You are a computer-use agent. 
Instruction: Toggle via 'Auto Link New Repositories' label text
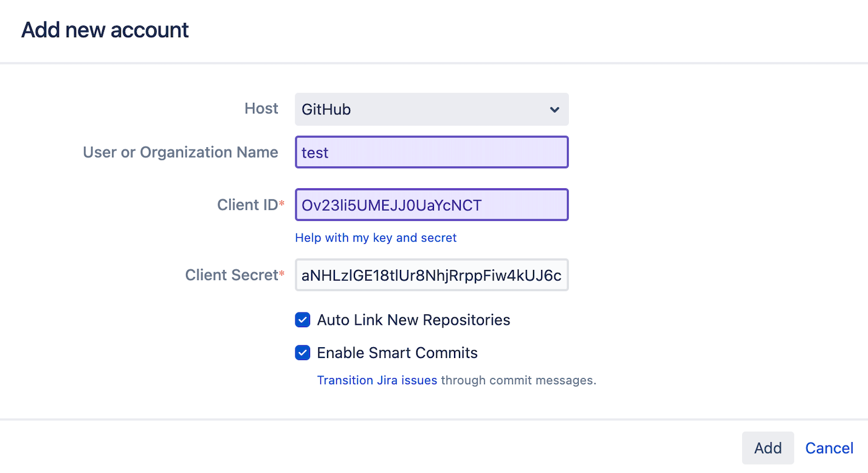[x=413, y=320]
